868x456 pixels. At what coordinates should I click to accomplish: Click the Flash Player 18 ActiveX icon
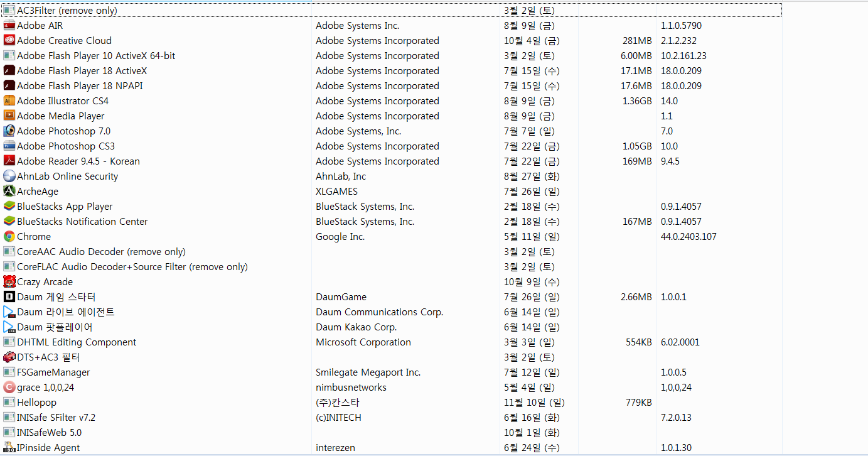point(9,71)
